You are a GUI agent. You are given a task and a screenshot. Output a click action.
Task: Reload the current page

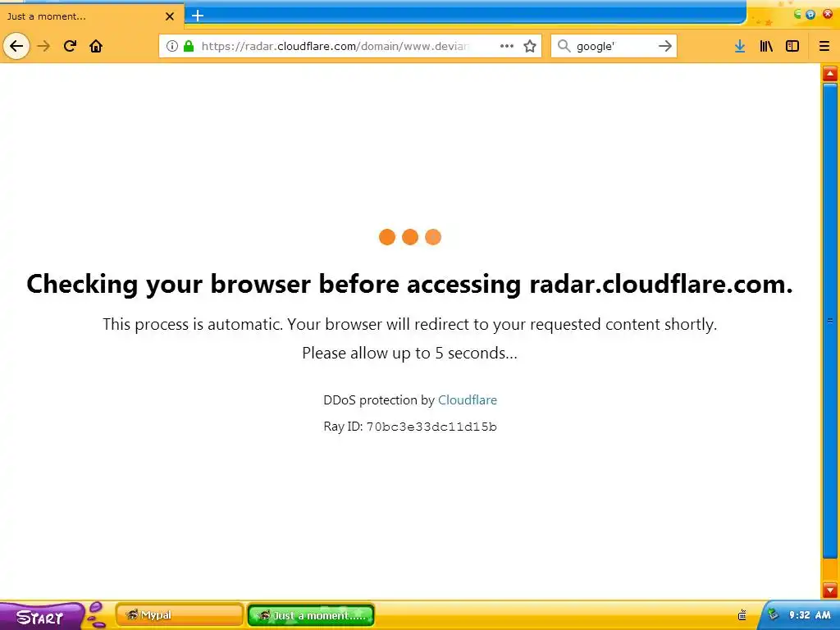(x=70, y=46)
